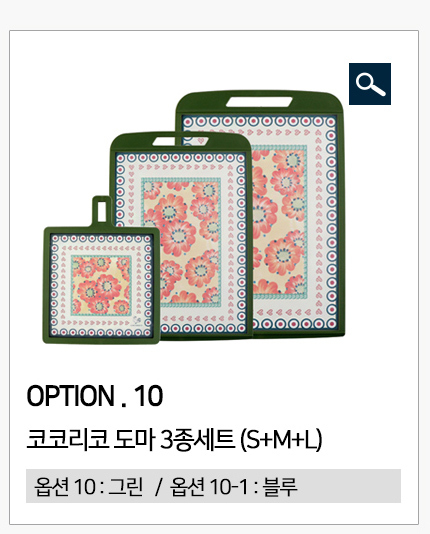Click the small board's hanging loop handle
Screen dimensions: 430x534
coord(102,210)
